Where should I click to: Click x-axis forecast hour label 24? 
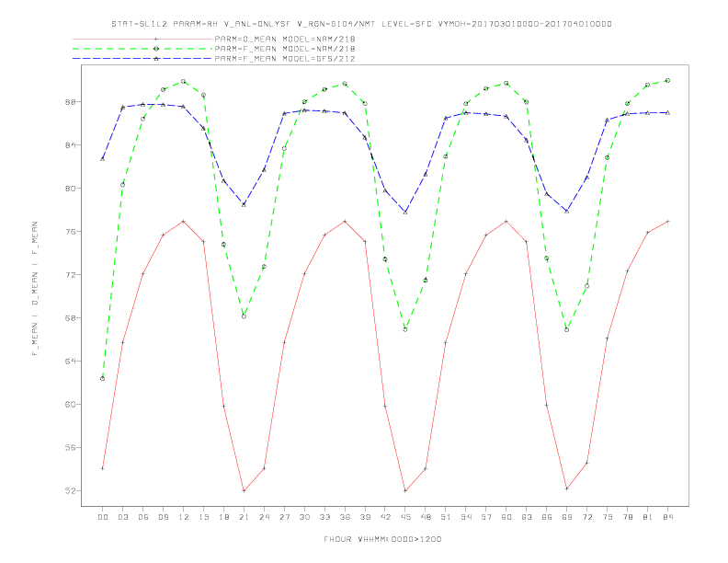[264, 517]
